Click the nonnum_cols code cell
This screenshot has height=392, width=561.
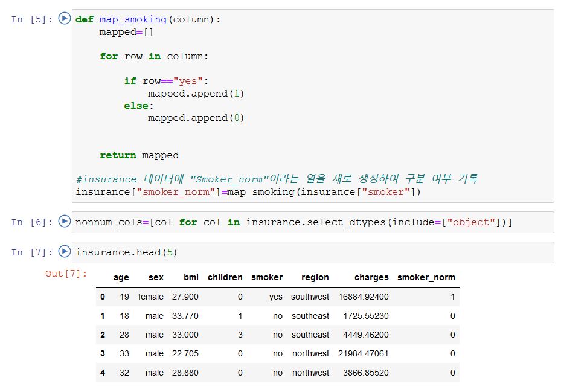(313, 222)
